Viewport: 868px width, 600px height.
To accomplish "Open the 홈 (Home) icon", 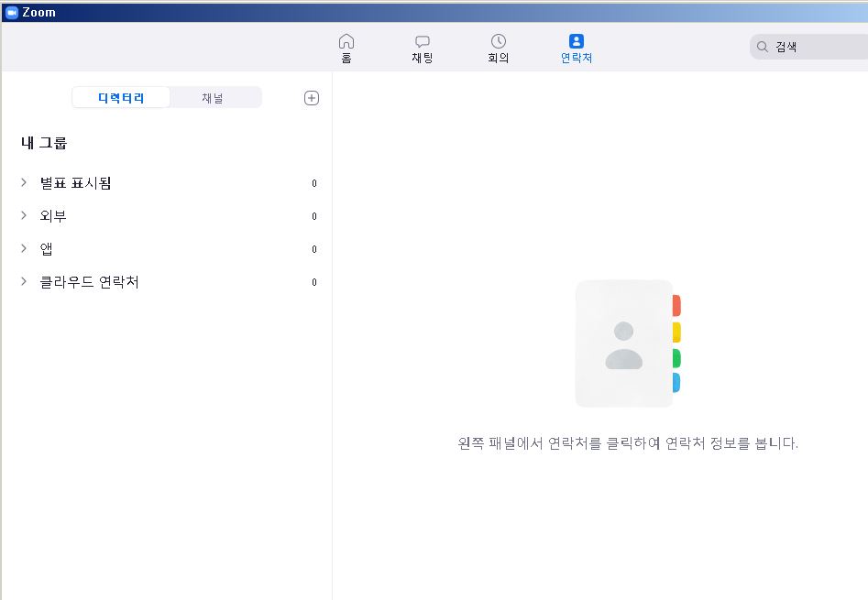I will 346,41.
